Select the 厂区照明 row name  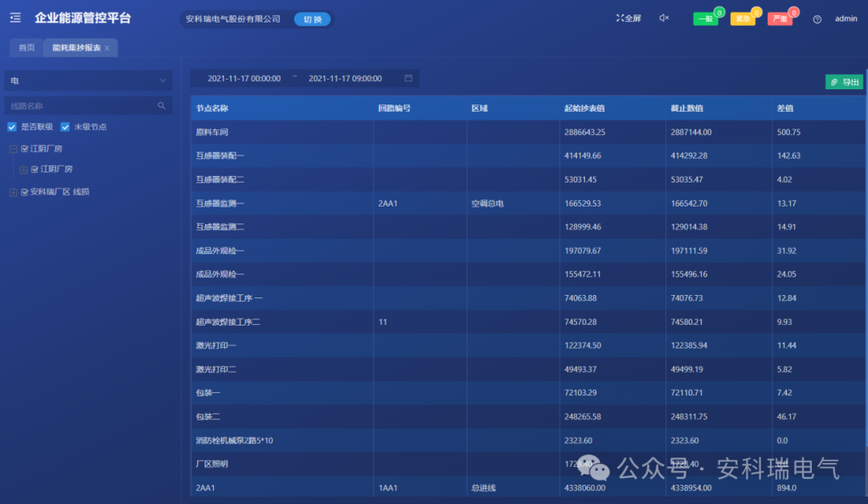point(212,464)
